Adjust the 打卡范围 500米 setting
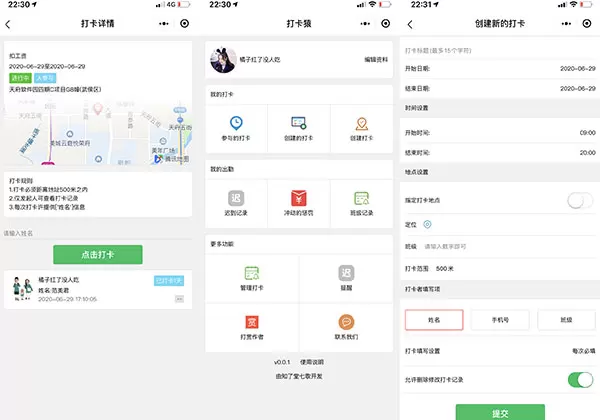The width and height of the screenshot is (600, 420). coord(500,269)
